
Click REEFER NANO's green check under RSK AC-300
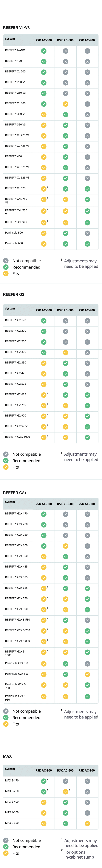(44, 51)
